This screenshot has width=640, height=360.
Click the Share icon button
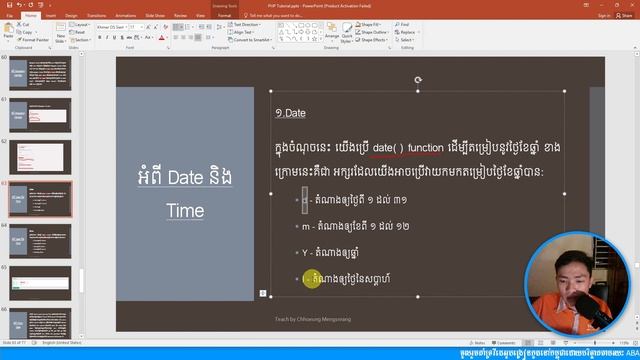click(624, 16)
